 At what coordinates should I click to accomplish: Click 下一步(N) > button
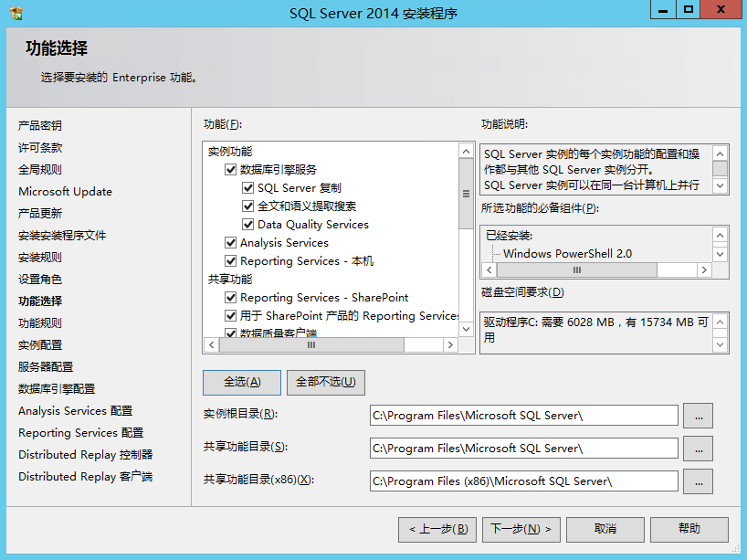(521, 529)
